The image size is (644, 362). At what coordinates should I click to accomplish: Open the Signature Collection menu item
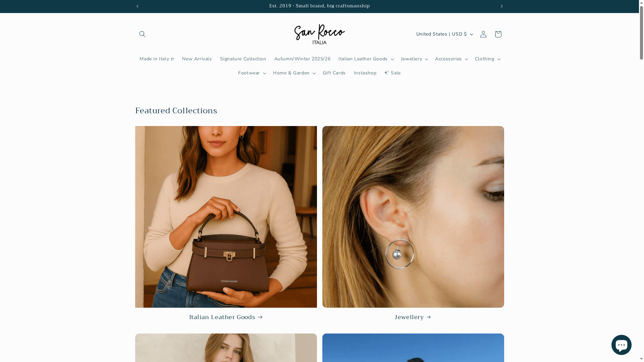(243, 59)
